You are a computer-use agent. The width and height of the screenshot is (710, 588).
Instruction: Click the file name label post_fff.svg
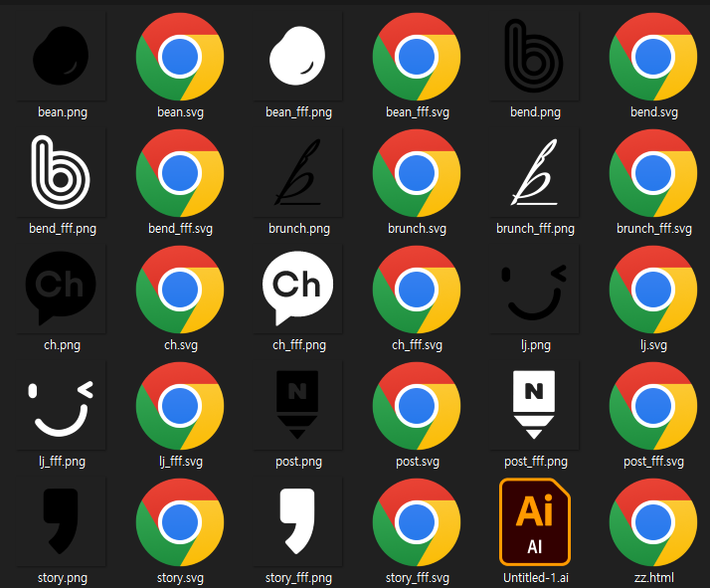(654, 462)
